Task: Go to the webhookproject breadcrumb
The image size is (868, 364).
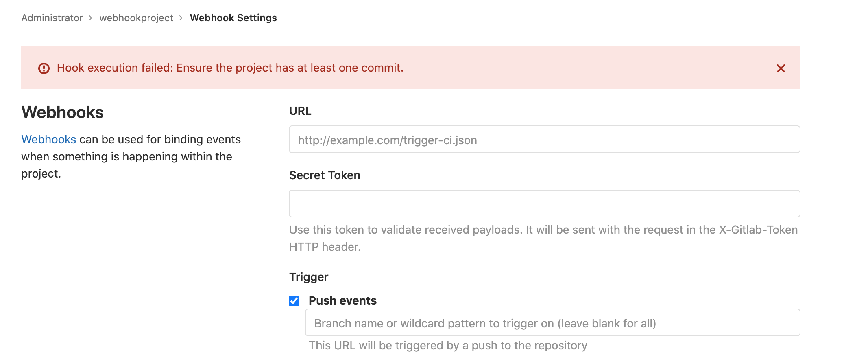Action: click(136, 18)
